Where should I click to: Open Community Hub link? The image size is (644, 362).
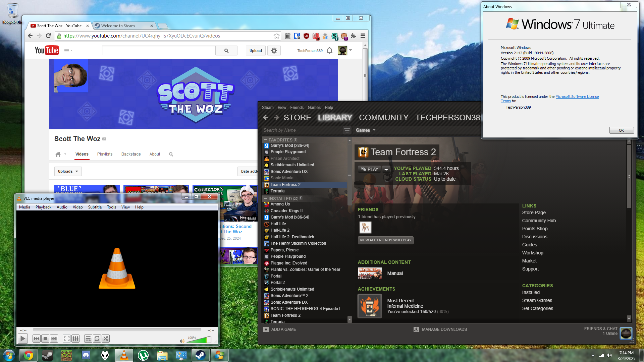pos(539,221)
